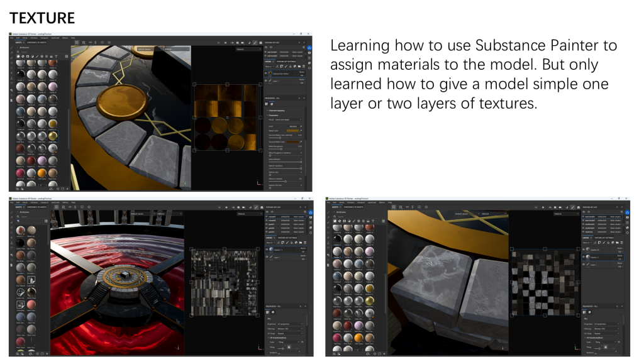The image size is (644, 362).
Task: Click the Metal Color swatch
Action: pyautogui.click(x=292, y=130)
